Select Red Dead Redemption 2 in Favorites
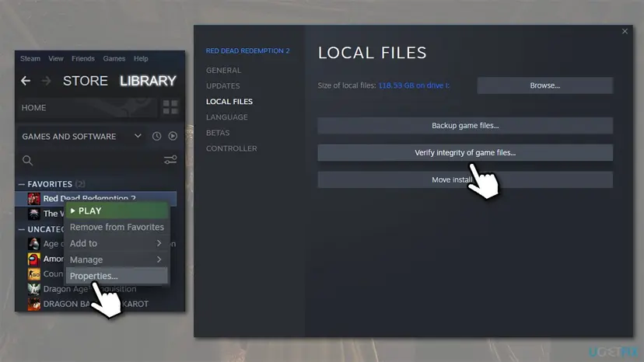 (x=96, y=197)
